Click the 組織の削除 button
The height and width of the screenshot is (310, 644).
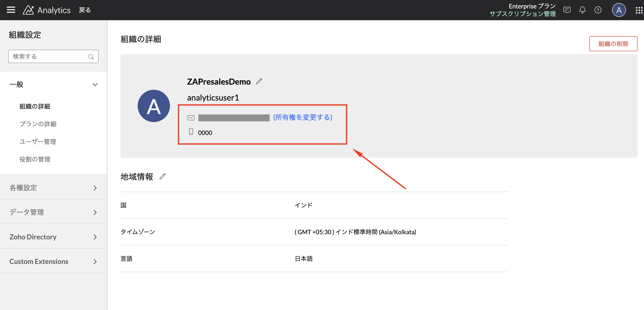pos(613,44)
